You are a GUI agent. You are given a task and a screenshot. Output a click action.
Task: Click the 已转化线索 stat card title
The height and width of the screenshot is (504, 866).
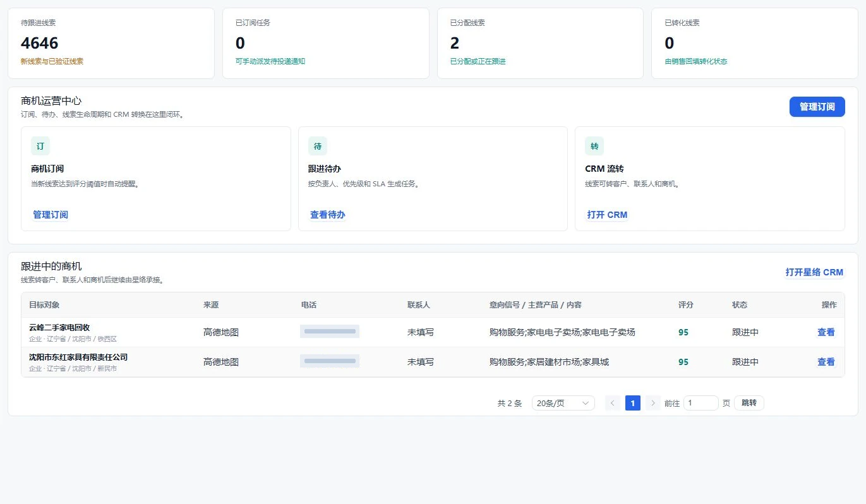(682, 23)
